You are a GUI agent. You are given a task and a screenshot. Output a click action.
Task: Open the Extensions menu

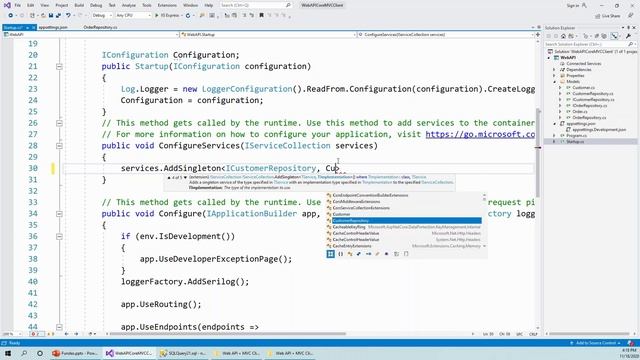167,5
